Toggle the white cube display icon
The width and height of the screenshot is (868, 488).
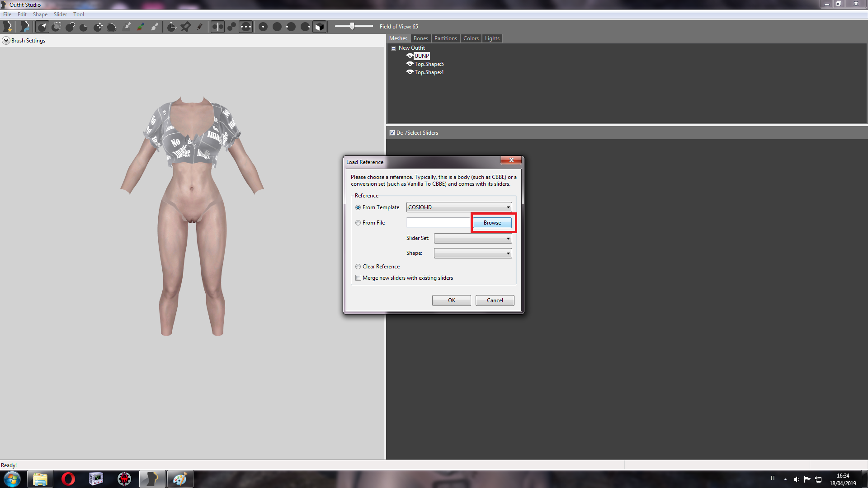319,27
